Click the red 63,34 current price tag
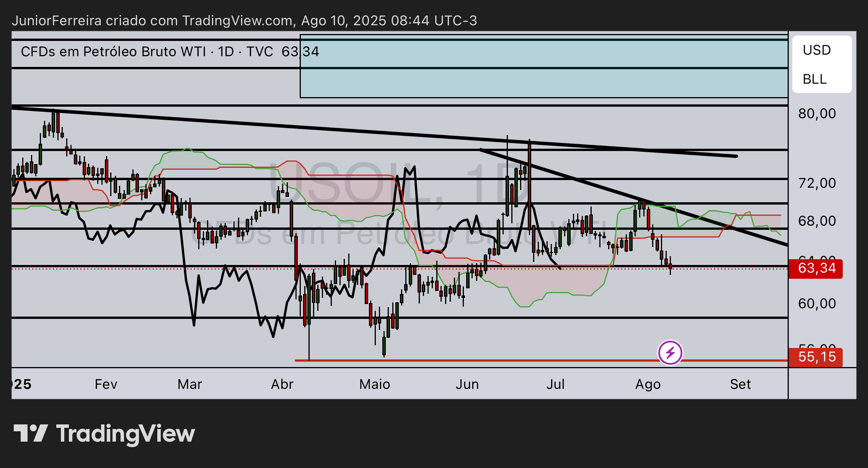Viewport: 868px width, 468px height. click(x=816, y=268)
